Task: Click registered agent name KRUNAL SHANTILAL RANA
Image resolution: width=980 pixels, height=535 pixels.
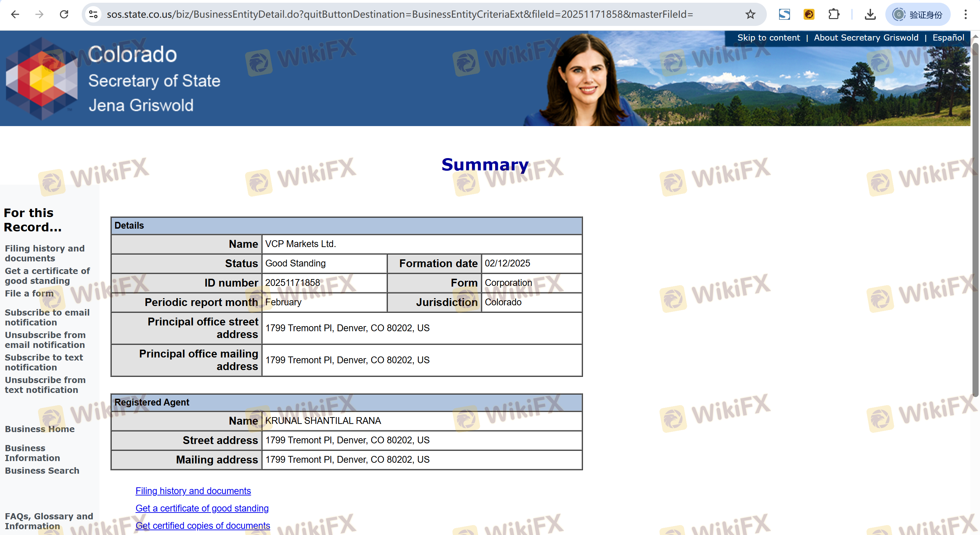Action: click(323, 421)
